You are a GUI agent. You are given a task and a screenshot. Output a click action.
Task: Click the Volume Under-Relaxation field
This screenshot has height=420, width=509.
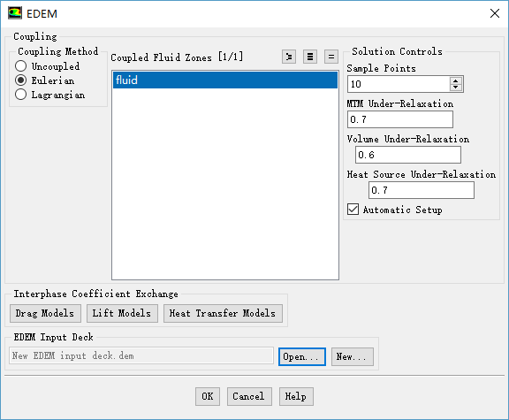point(408,155)
